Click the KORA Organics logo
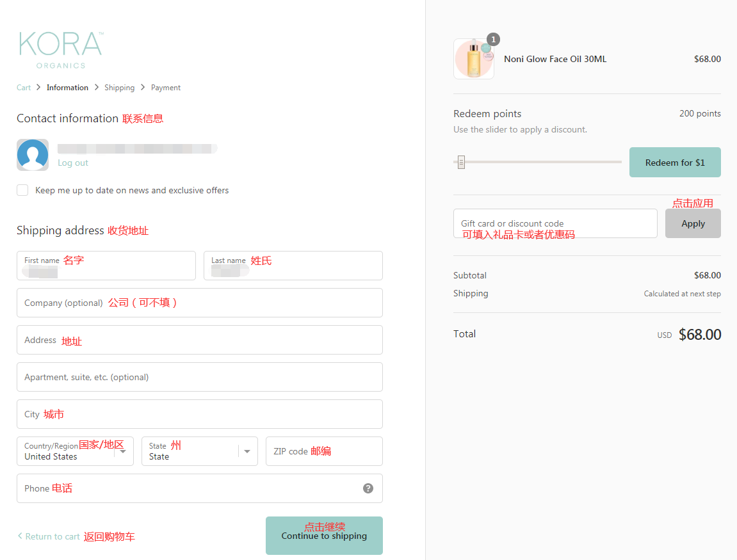 coord(61,50)
